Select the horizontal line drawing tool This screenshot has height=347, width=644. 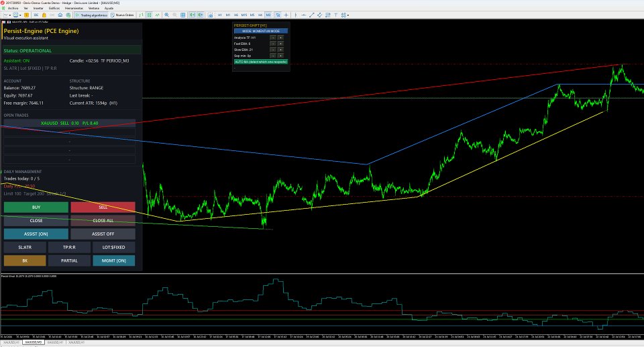point(303,15)
